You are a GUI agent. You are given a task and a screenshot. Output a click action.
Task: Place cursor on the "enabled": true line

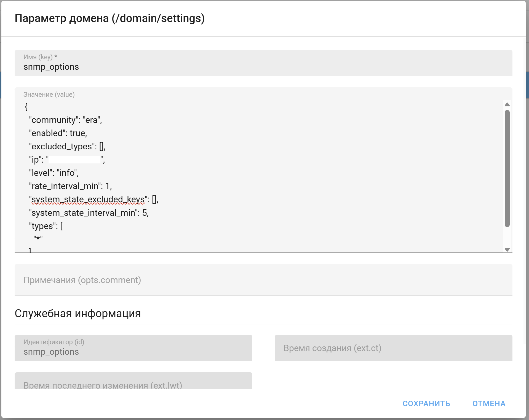(x=58, y=133)
